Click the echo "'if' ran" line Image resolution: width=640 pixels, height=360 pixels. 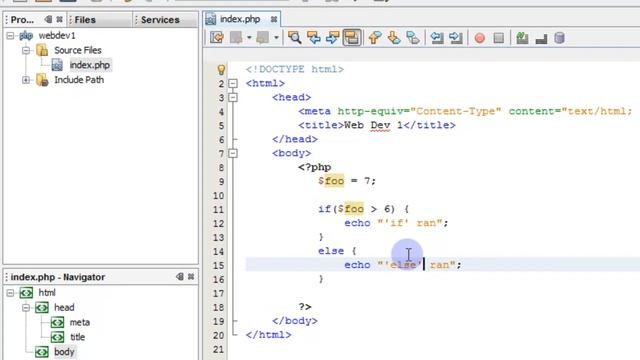396,223
